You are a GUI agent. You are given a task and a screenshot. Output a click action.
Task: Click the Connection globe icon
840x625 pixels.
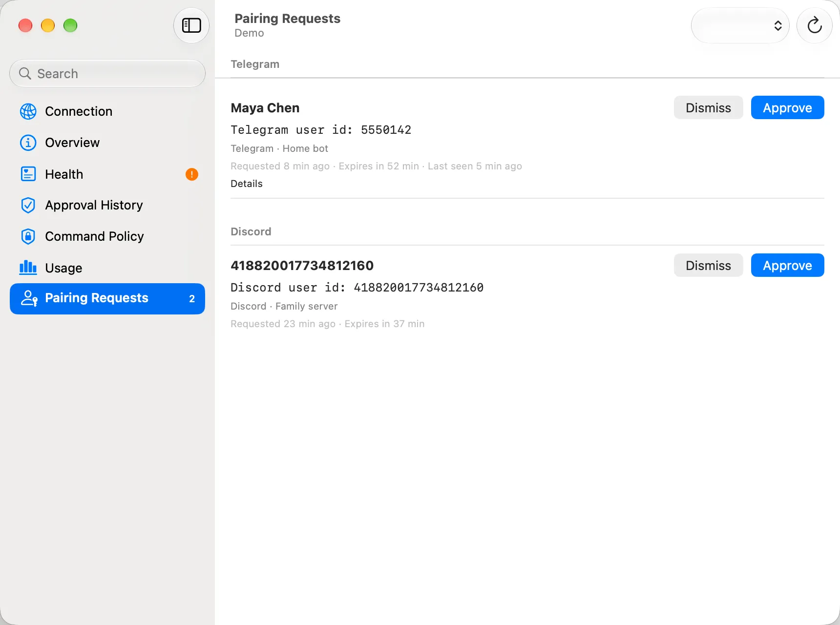[28, 111]
